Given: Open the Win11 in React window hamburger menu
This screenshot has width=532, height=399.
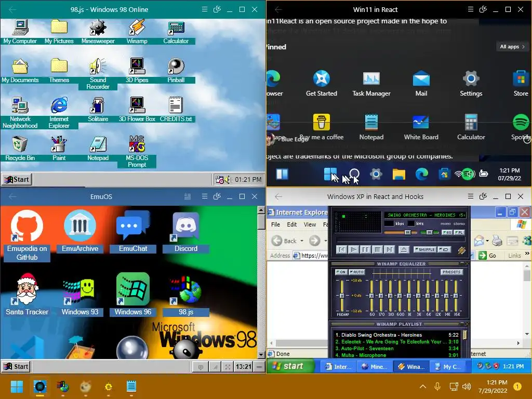Looking at the screenshot, I should [471, 9].
